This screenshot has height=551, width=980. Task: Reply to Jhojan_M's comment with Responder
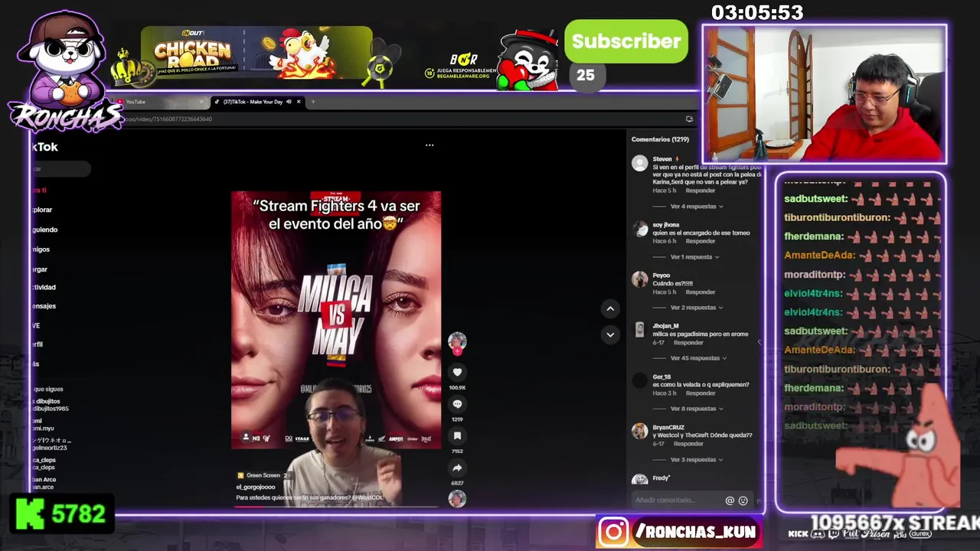point(688,343)
